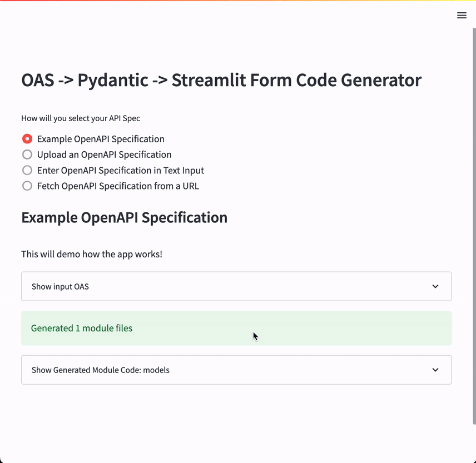476x463 pixels.
Task: Expand the Show input OAS section
Action: click(x=60, y=287)
